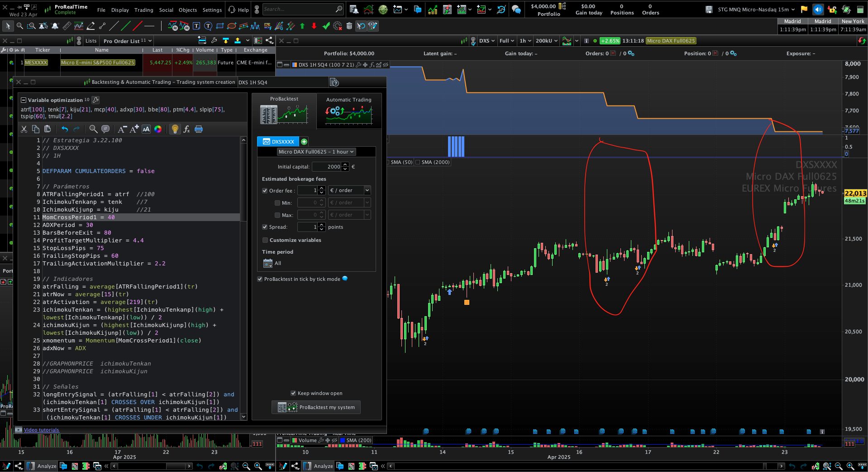Open the backtesting help document icon
Viewport: 868px width, 472px height.
334,82
